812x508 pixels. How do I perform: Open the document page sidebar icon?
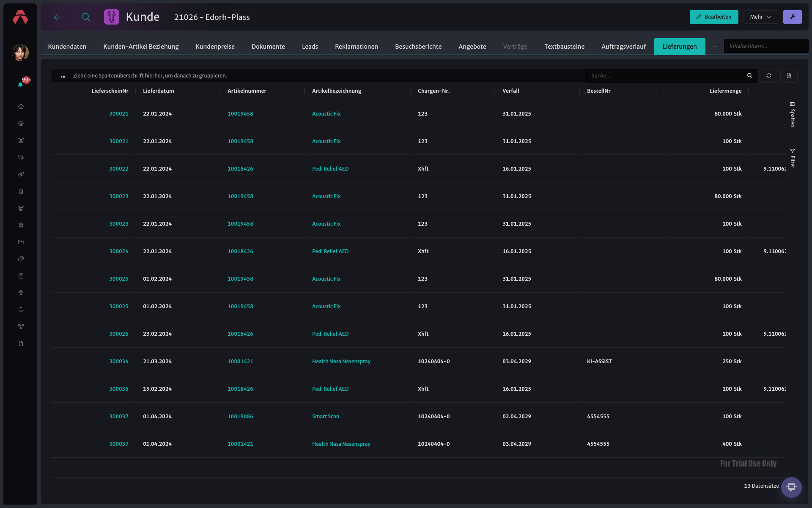click(21, 344)
